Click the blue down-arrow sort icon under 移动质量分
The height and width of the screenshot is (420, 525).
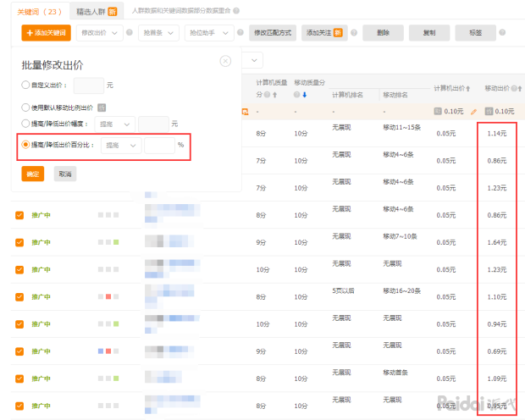pos(303,95)
